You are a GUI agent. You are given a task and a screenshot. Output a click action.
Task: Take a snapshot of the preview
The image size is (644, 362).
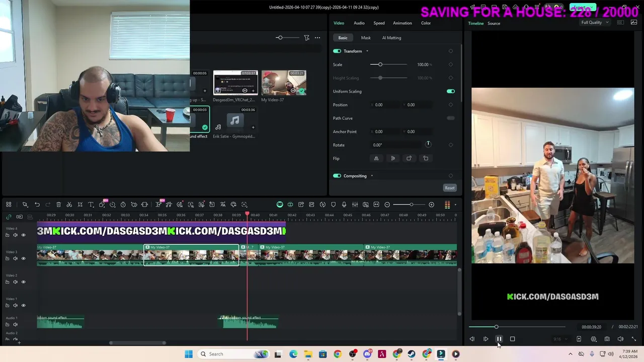click(x=607, y=339)
